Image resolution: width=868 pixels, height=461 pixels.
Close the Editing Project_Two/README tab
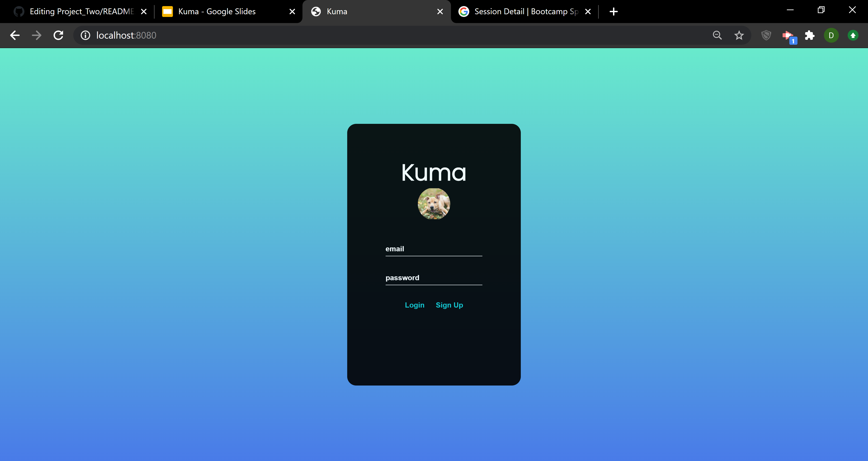tap(144, 12)
